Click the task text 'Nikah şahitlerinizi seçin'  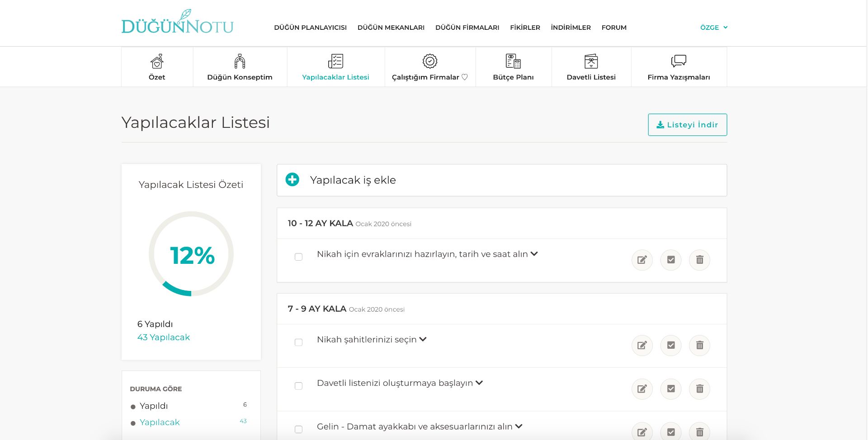point(367,340)
